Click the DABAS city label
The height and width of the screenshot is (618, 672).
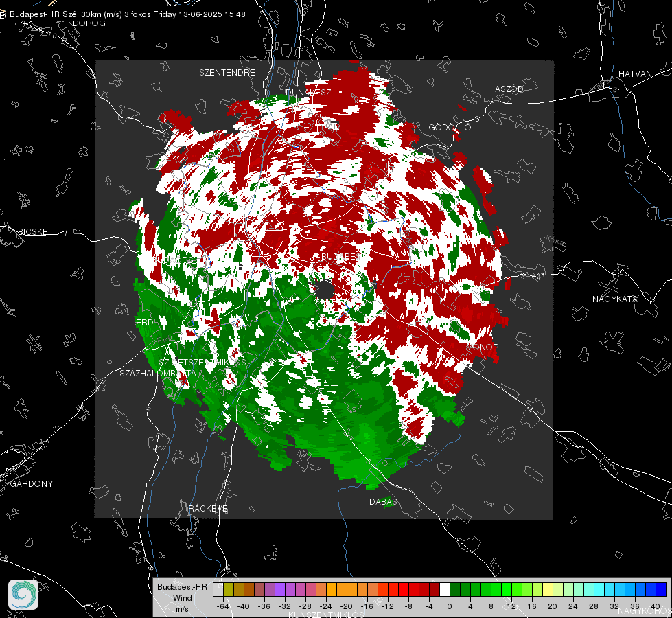[x=383, y=501]
